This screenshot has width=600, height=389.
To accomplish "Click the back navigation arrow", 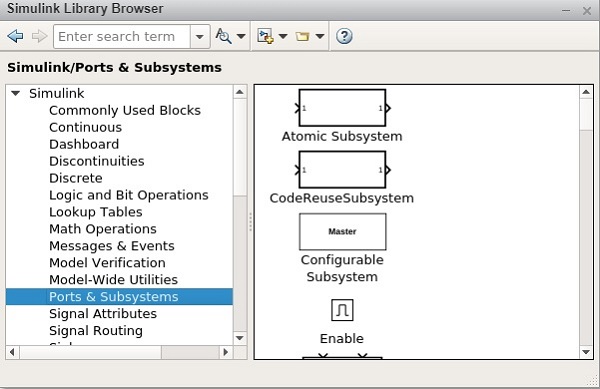I will point(15,36).
